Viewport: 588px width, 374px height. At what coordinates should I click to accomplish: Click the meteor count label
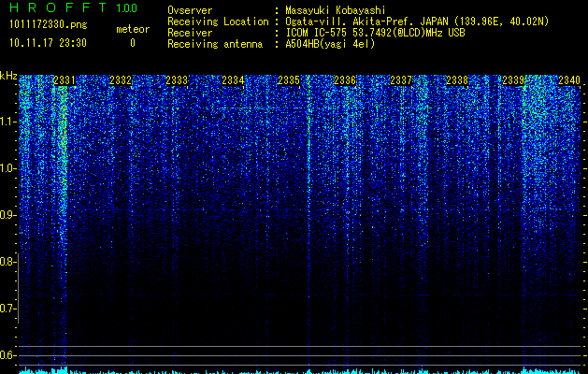click(133, 29)
